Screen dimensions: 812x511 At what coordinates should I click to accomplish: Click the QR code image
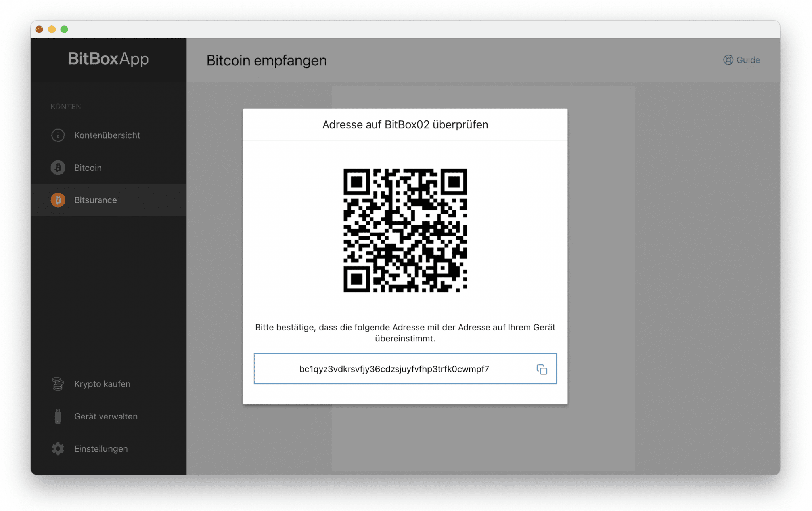[x=405, y=231]
